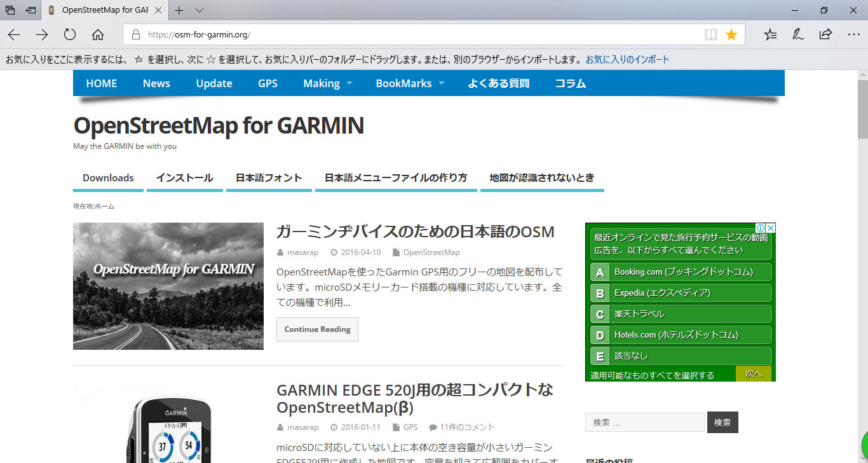
Task: Select ad option C 楽天トラベル
Action: [681, 314]
